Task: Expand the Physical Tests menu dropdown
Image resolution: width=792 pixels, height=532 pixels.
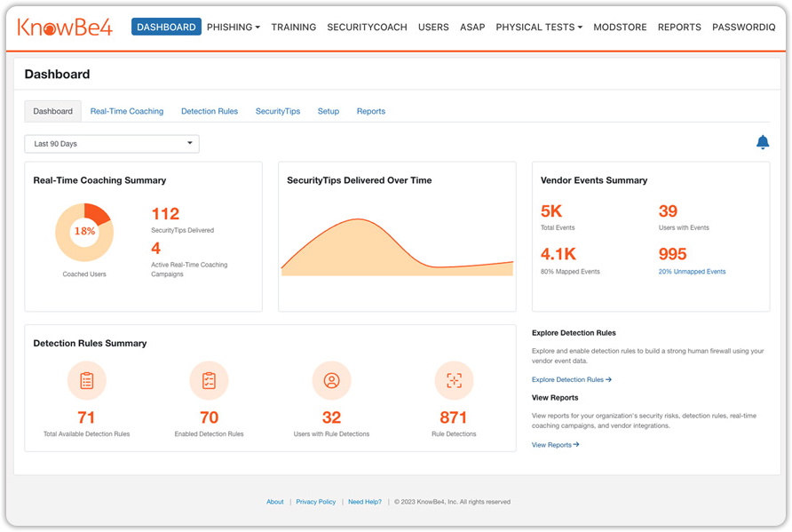Action: point(539,28)
